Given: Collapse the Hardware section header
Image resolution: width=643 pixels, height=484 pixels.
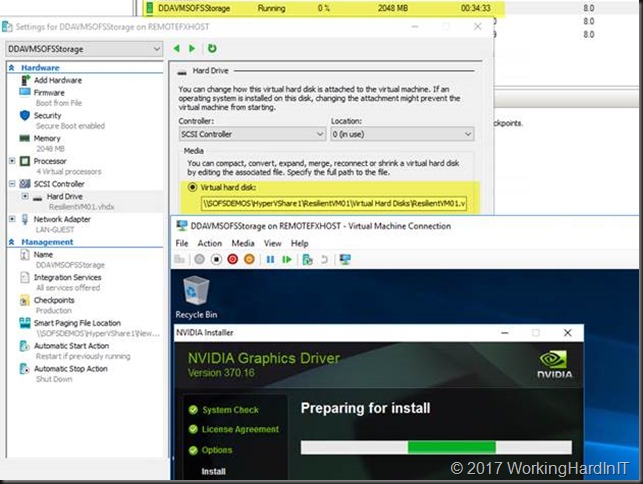Looking at the screenshot, I should pos(11,68).
